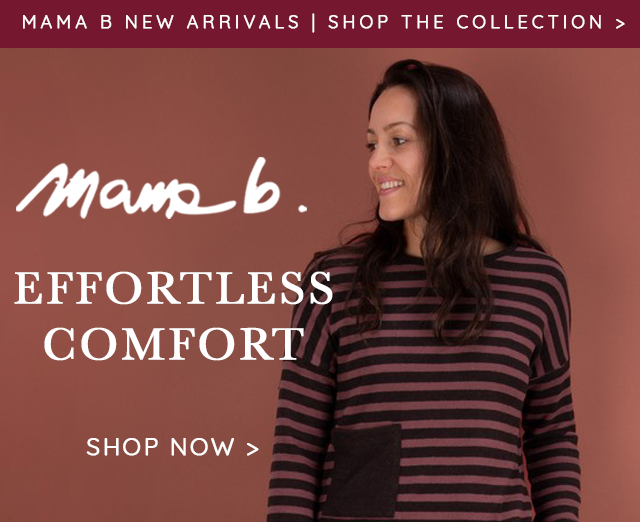Click the model's smiling face
640x522 pixels.
391,159
